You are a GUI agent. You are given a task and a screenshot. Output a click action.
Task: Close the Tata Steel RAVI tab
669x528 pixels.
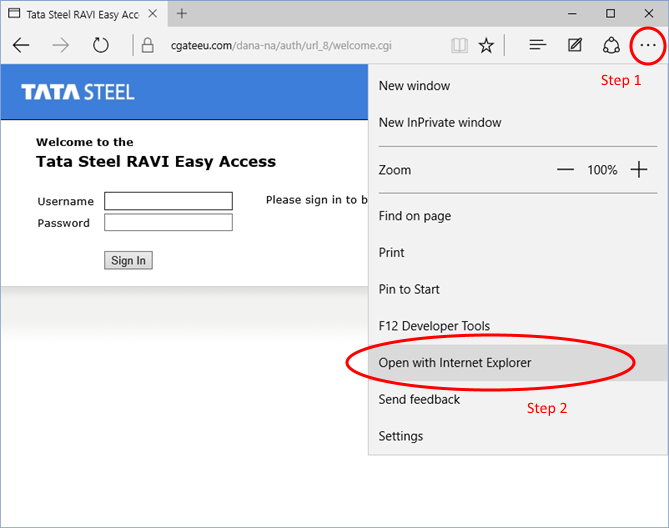(153, 14)
